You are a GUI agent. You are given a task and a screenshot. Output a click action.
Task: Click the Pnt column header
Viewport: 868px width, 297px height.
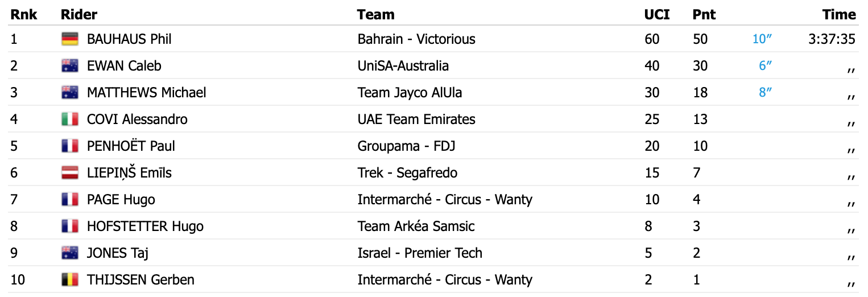point(704,15)
